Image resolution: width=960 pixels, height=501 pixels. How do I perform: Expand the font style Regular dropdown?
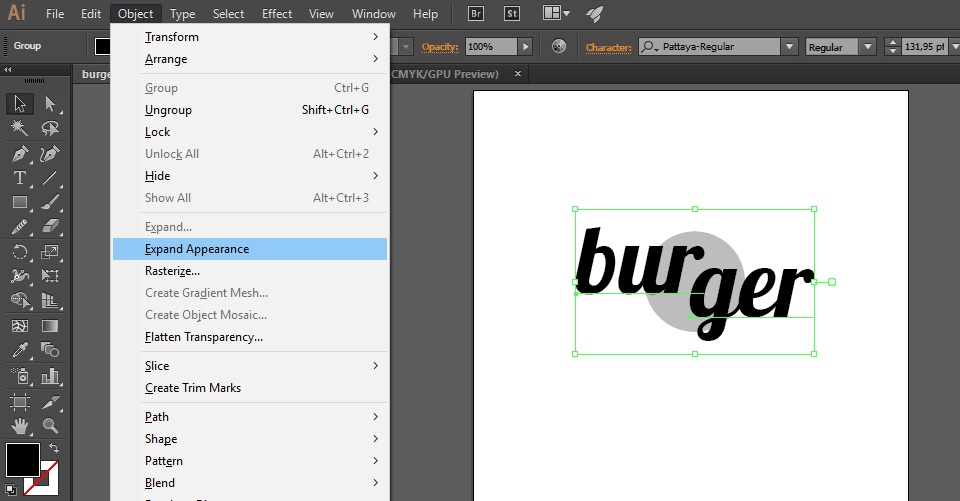tap(866, 47)
